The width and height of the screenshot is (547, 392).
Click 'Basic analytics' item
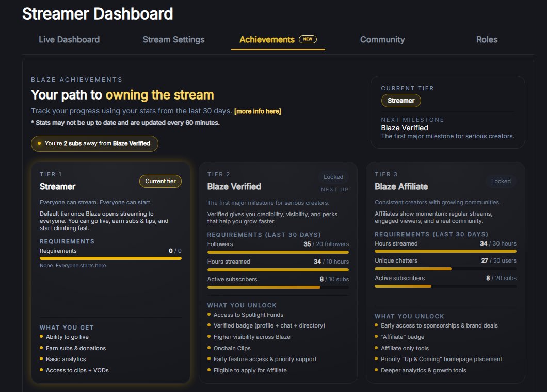pos(66,359)
